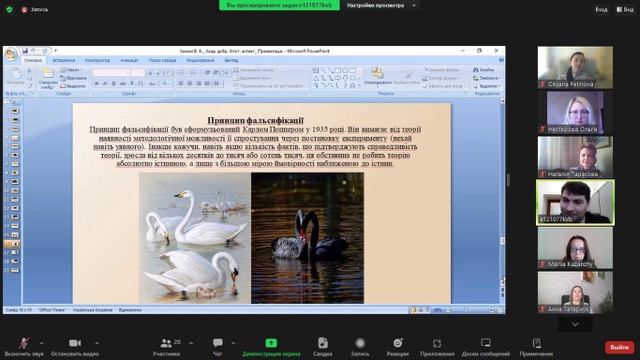Click Створити слайд new slide button
This screenshot has width=640, height=360.
pos(48,78)
